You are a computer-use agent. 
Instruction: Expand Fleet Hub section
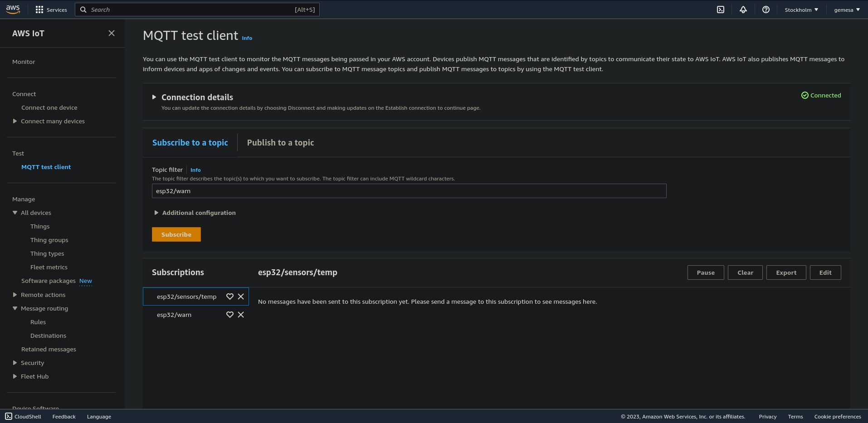pyautogui.click(x=15, y=376)
